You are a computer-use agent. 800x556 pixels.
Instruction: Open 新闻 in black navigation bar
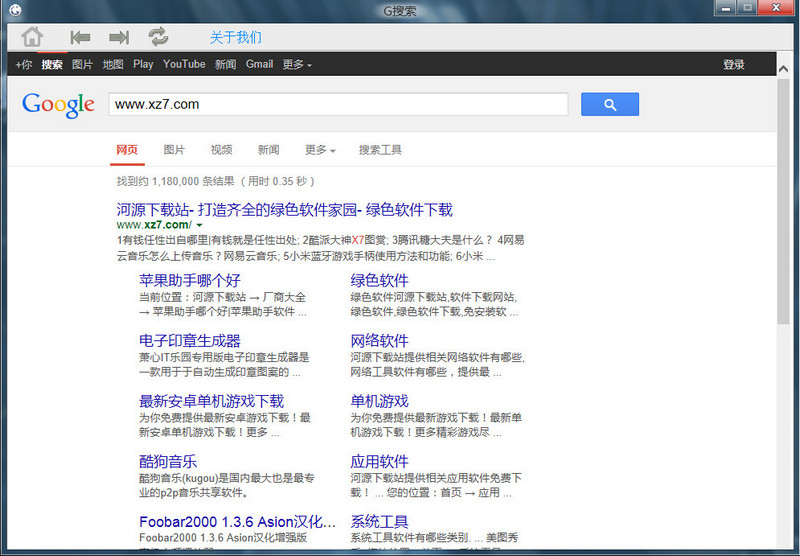click(225, 64)
